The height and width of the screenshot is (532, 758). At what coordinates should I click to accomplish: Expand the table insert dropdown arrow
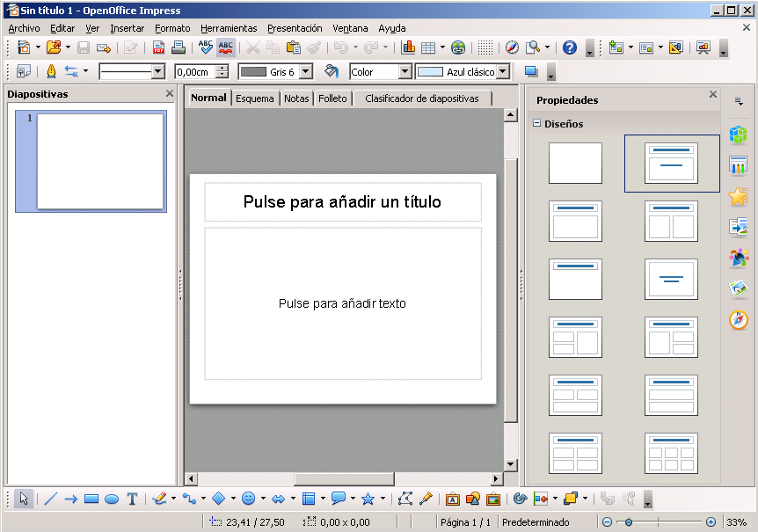tap(442, 47)
